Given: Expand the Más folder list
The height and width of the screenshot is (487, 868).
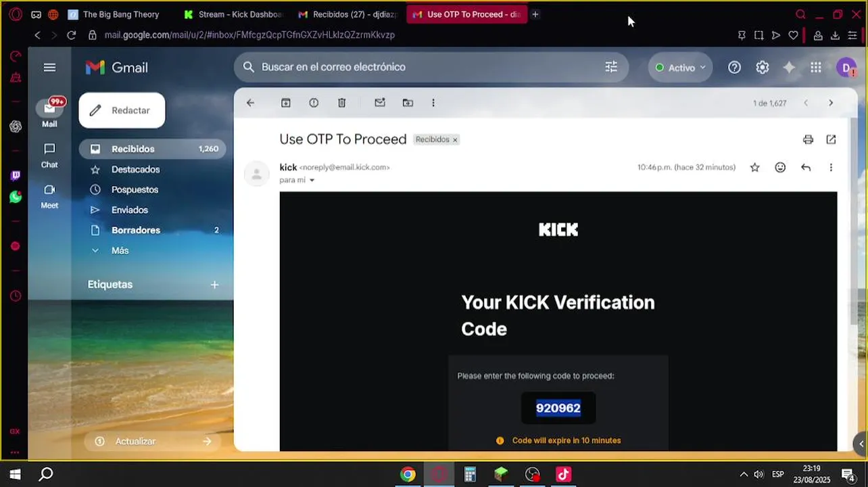Looking at the screenshot, I should (119, 250).
